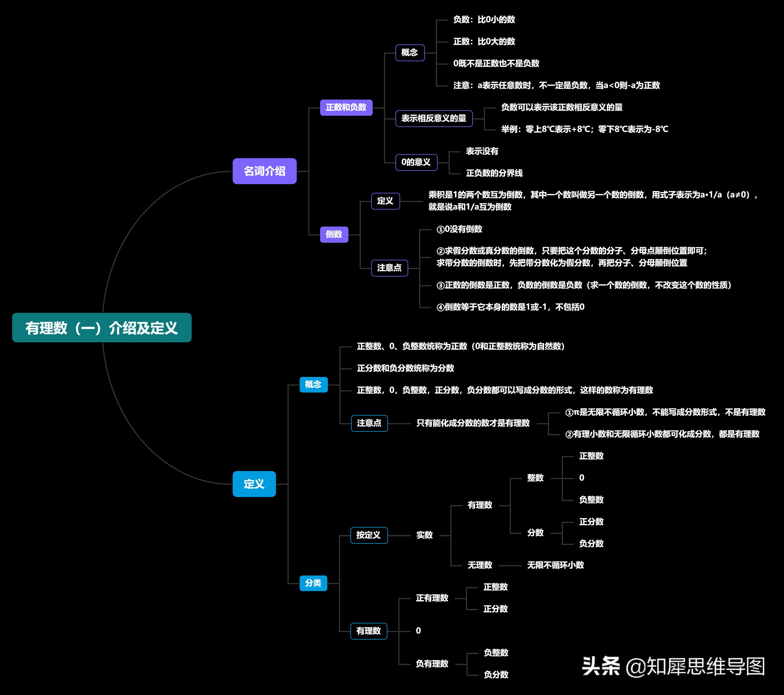Screen dimensions: 784x695
Task: Click the 注意点 node under 倒数
Action: tap(389, 268)
